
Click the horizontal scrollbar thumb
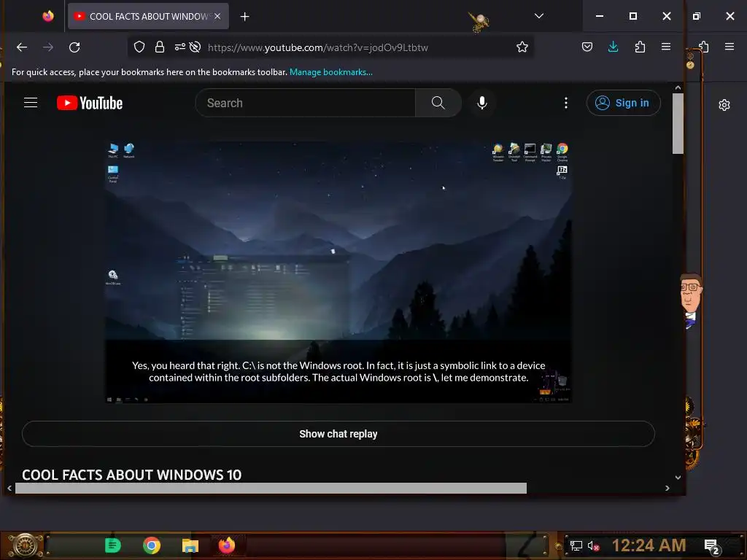pos(271,488)
